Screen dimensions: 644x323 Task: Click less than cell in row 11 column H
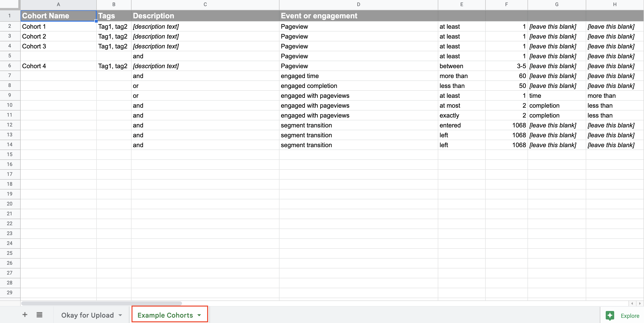615,115
